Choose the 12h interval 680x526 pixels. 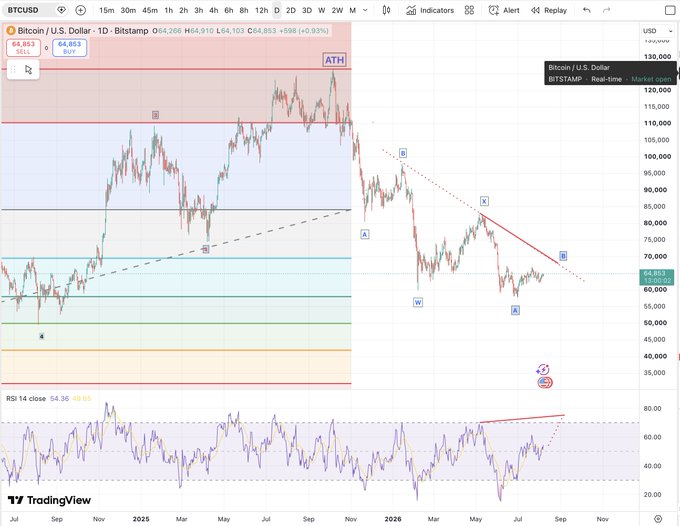[261, 10]
